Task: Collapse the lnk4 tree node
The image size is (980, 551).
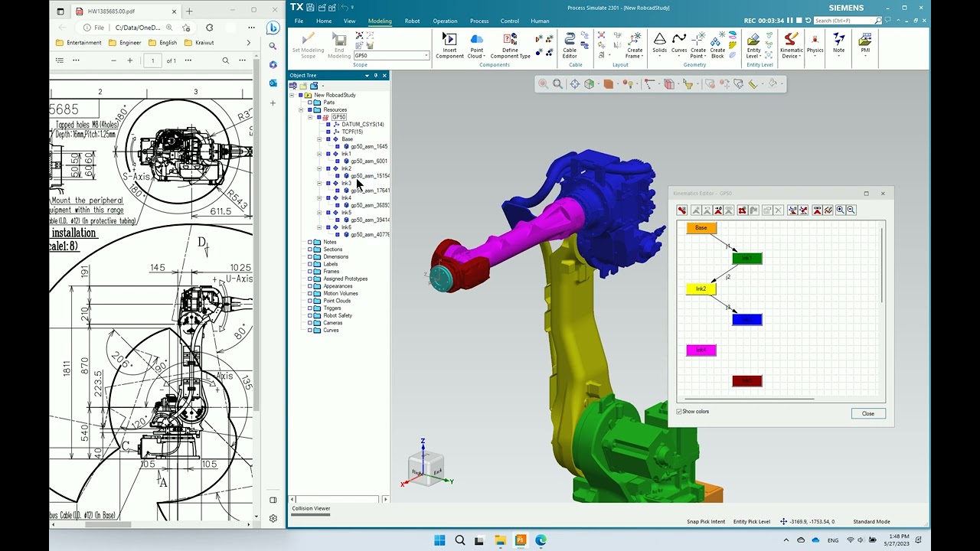Action: click(x=319, y=198)
